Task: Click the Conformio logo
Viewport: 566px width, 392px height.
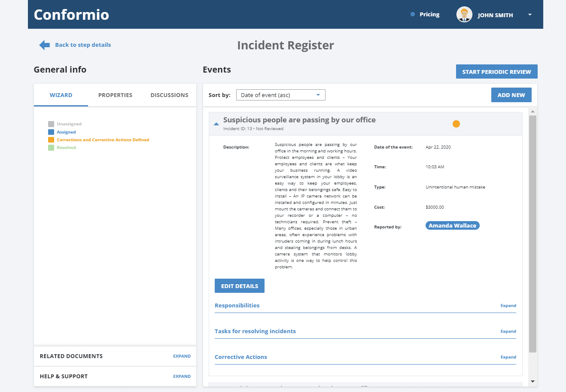Action: pyautogui.click(x=71, y=14)
